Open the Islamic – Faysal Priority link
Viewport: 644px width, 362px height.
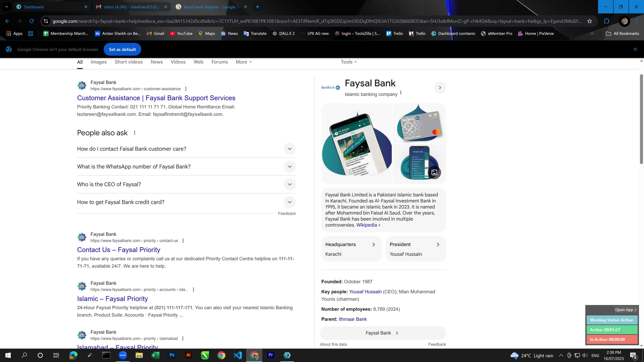pos(112,299)
